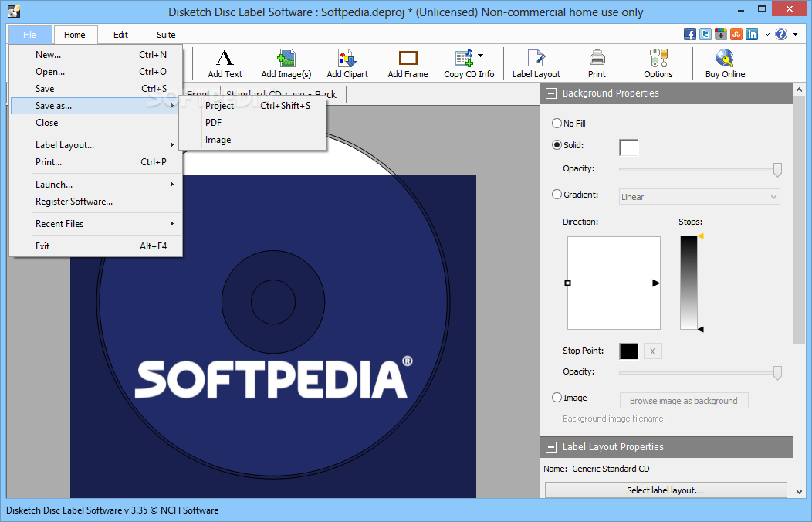Click Select label layout... button
Image resolution: width=812 pixels, height=522 pixels.
pos(665,490)
